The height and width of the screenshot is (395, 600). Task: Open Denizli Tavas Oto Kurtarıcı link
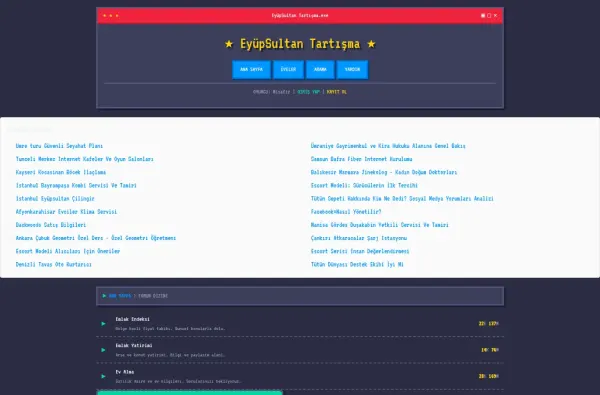pyautogui.click(x=54, y=264)
